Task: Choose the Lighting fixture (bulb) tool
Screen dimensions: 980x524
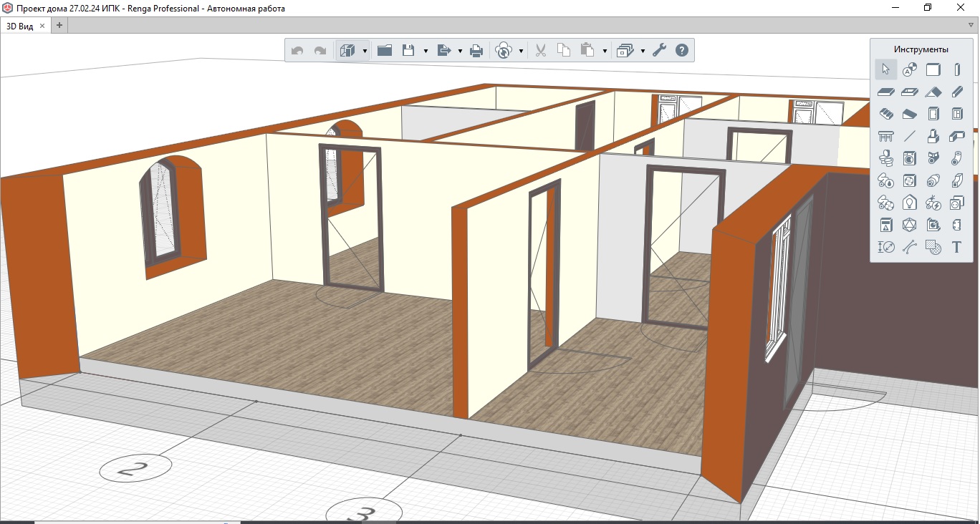Action: pyautogui.click(x=909, y=203)
